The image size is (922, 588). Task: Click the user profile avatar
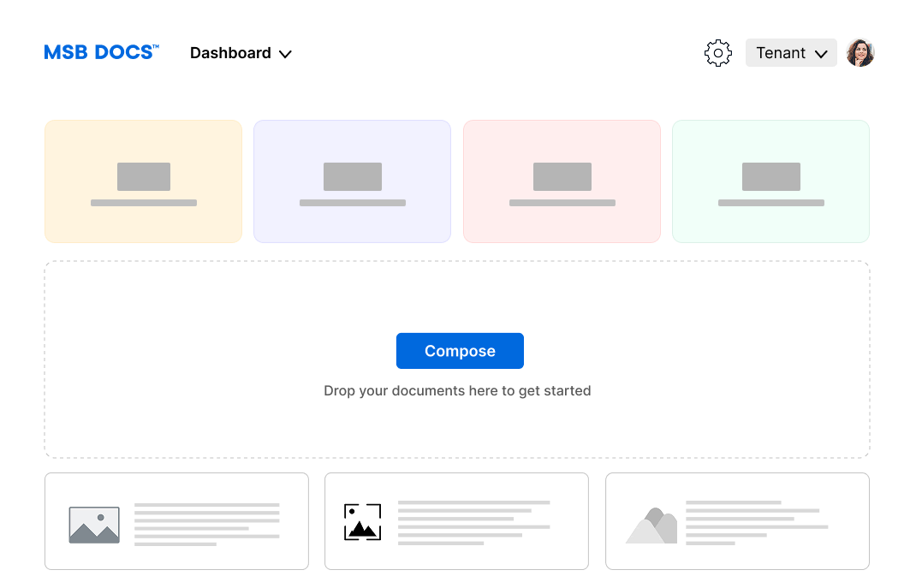click(x=860, y=53)
